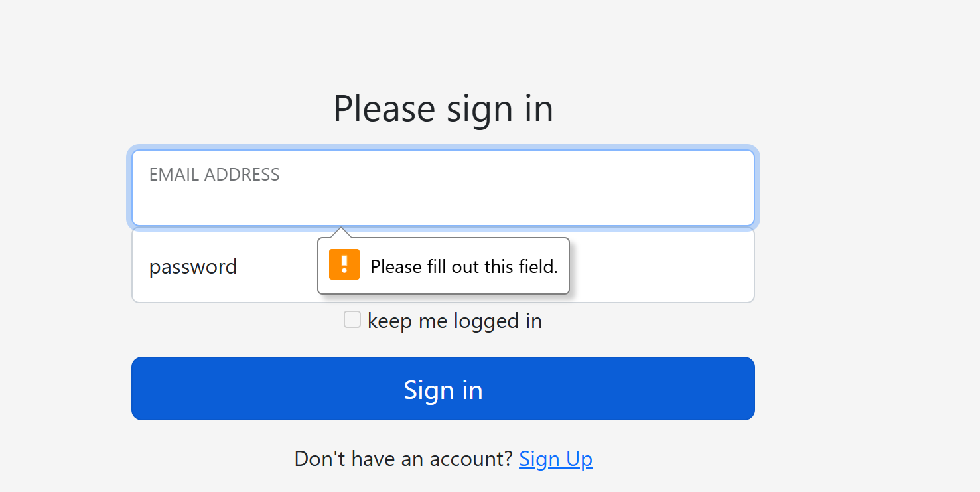Screen dimensions: 980x492
Task: Click the left edge of the Sign in button
Action: point(141,388)
